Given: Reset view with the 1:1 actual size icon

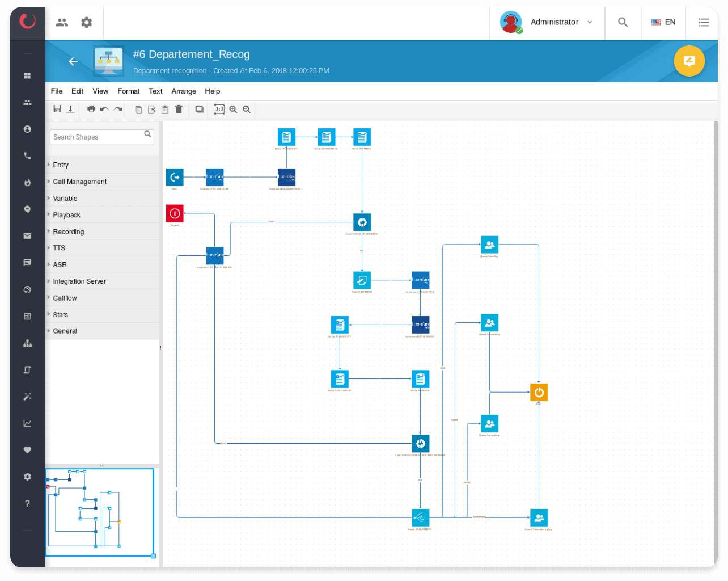Looking at the screenshot, I should pyautogui.click(x=219, y=109).
